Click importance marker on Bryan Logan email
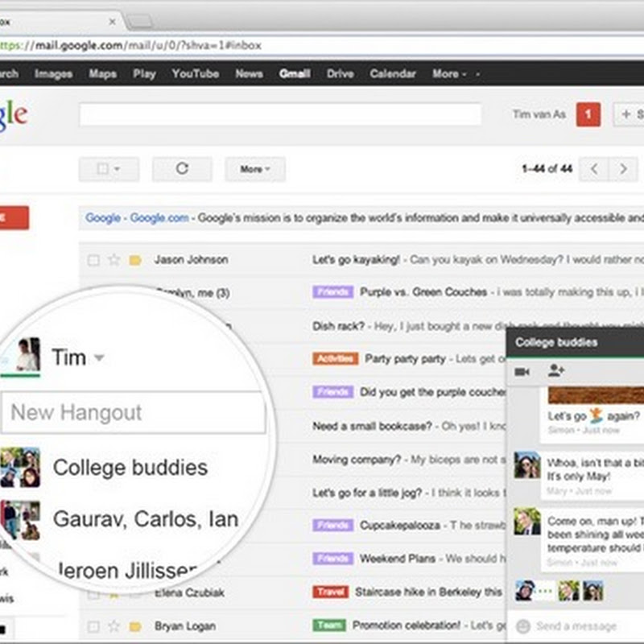The image size is (644, 644). point(135,627)
